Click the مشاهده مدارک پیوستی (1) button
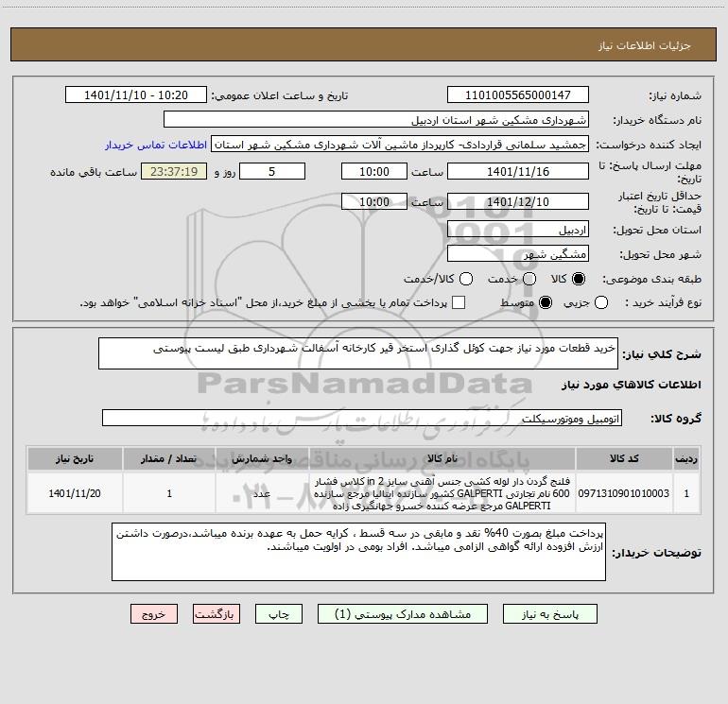This screenshot has height=704, width=728. pos(403,614)
